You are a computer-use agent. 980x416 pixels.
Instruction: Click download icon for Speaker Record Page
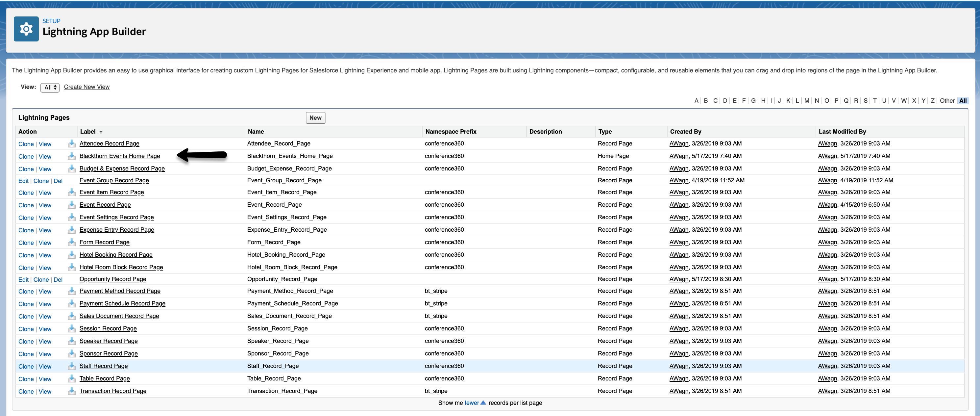tap(71, 341)
